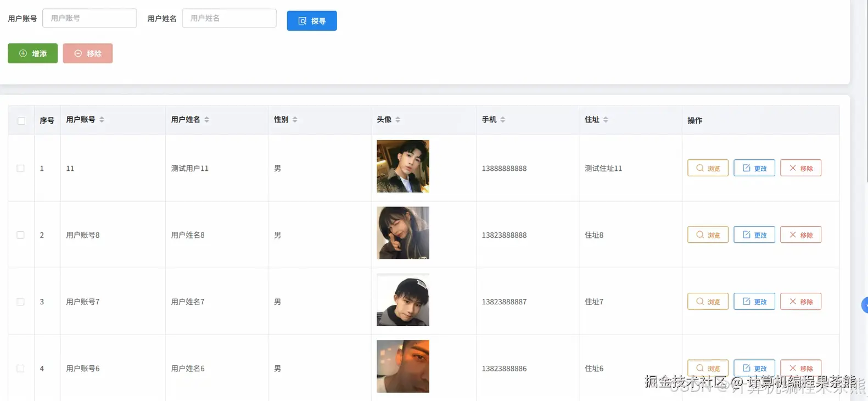Image resolution: width=868 pixels, height=401 pixels.
Task: Sort table by 性别 column arrows
Action: click(x=295, y=120)
